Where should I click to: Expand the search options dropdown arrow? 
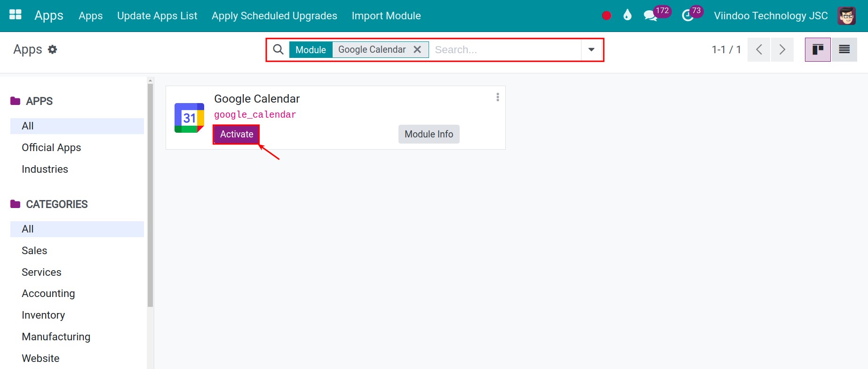click(591, 49)
